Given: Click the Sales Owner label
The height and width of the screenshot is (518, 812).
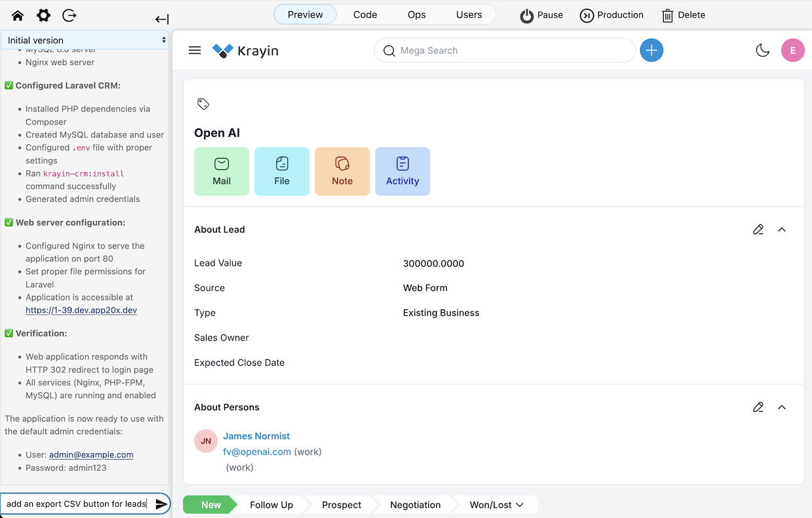Looking at the screenshot, I should [222, 338].
